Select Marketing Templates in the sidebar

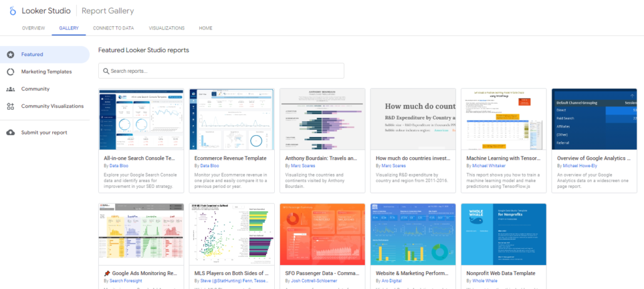tap(45, 72)
